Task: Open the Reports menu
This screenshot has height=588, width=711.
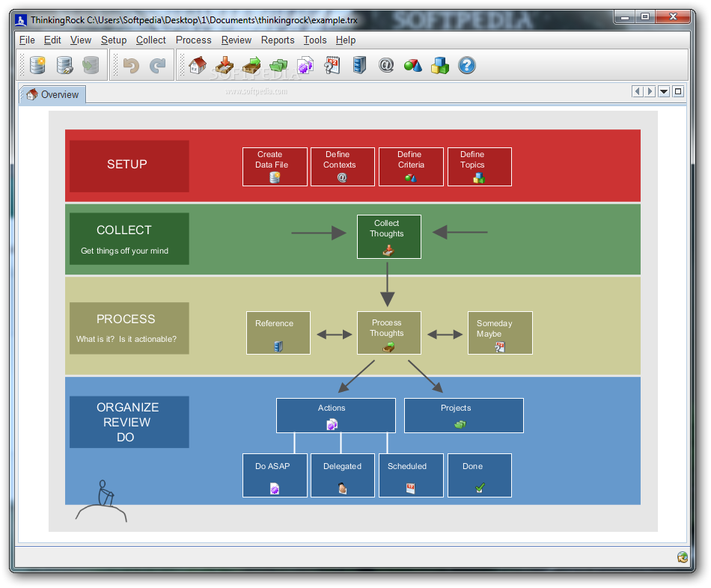Action: pyautogui.click(x=278, y=40)
